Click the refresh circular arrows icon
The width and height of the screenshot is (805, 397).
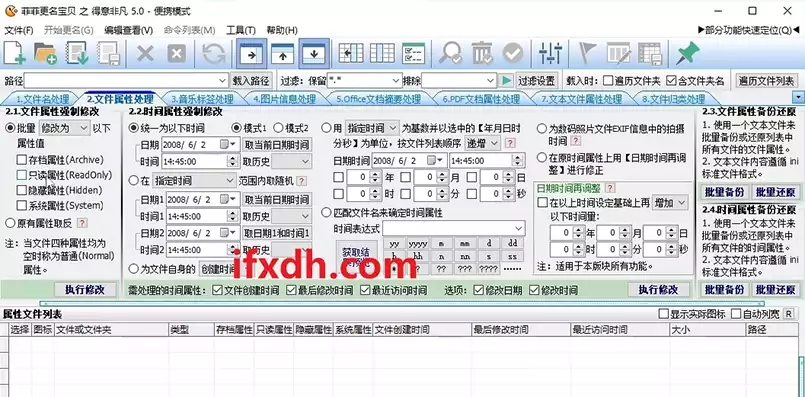(214, 53)
